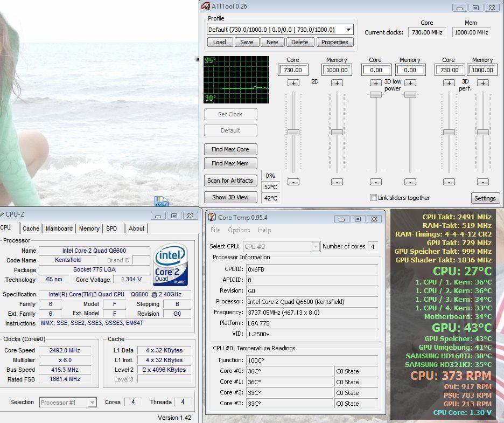Click the 2D Memory clock input field
The height and width of the screenshot is (423, 504).
(337, 70)
